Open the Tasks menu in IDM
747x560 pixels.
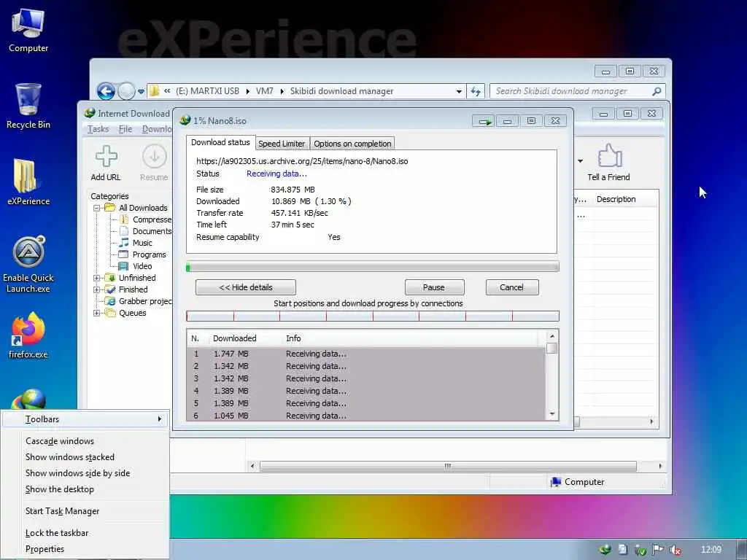(98, 129)
